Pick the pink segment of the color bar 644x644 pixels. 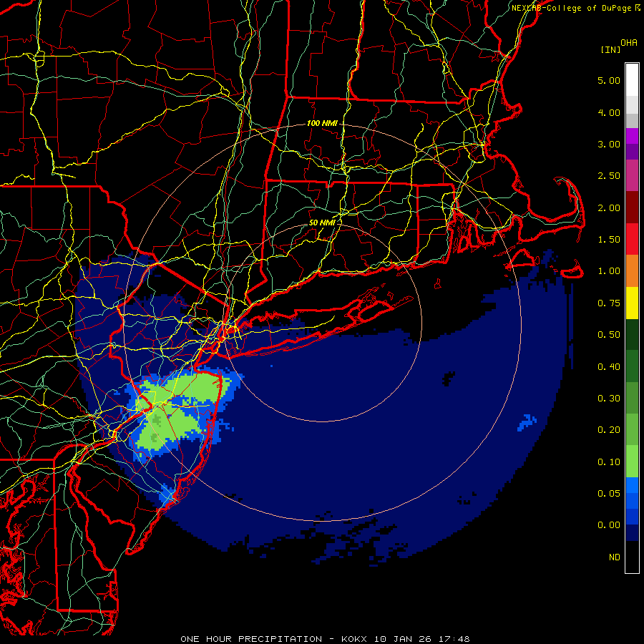[x=632, y=176]
